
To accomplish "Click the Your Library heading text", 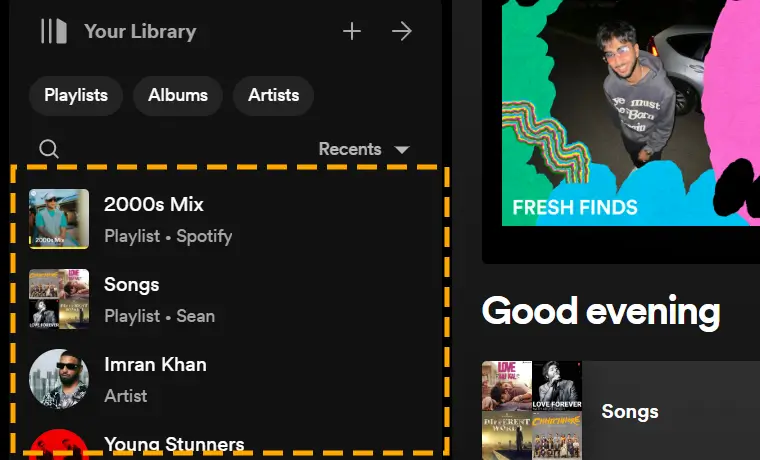I will (140, 32).
